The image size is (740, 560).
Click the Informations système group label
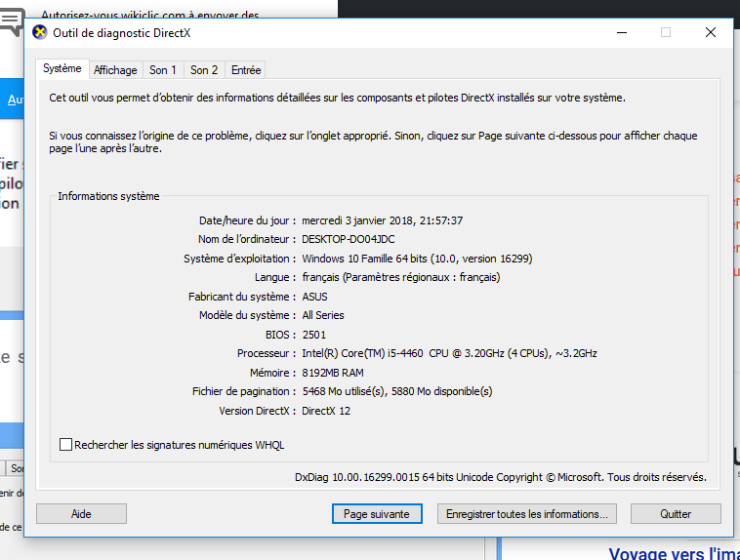(108, 196)
